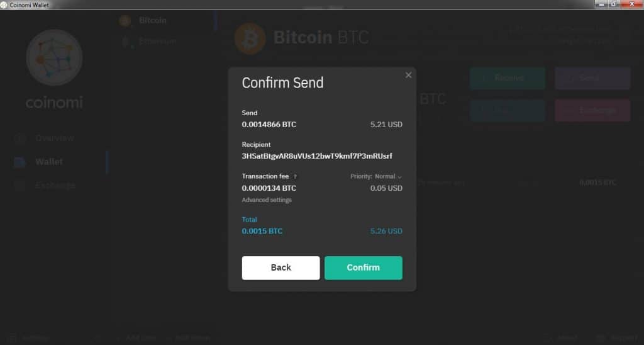
Task: Open the Overview sidebar item
Action: pyautogui.click(x=55, y=138)
